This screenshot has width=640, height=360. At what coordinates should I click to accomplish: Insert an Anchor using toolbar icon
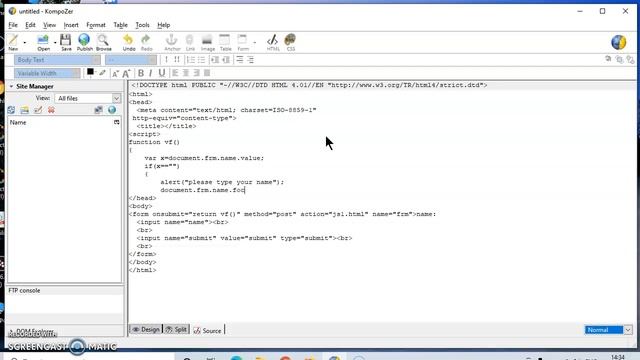(172, 42)
